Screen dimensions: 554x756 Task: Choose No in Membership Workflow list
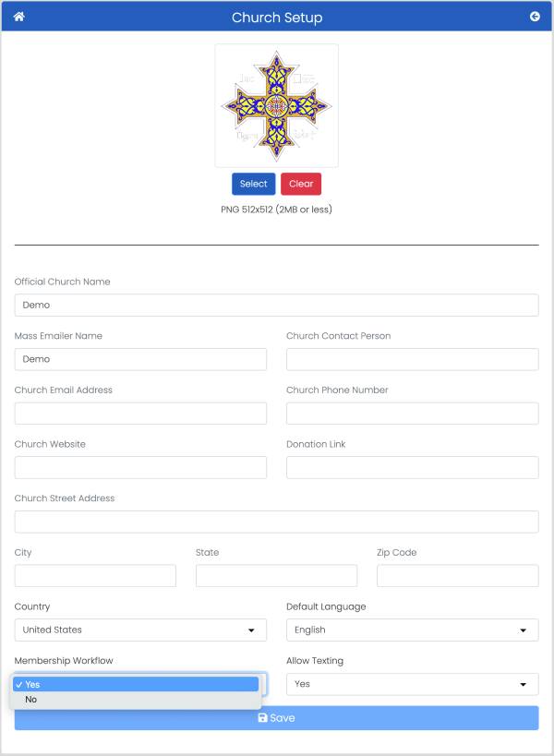(136, 699)
